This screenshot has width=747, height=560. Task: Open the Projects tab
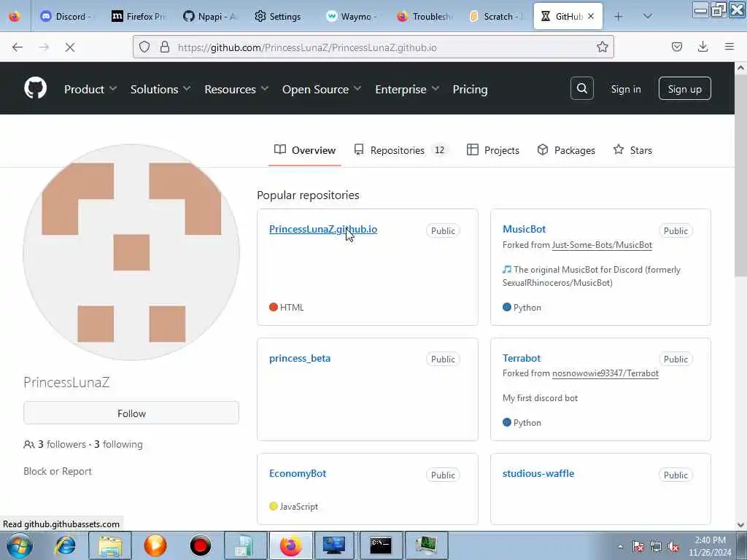(x=492, y=150)
